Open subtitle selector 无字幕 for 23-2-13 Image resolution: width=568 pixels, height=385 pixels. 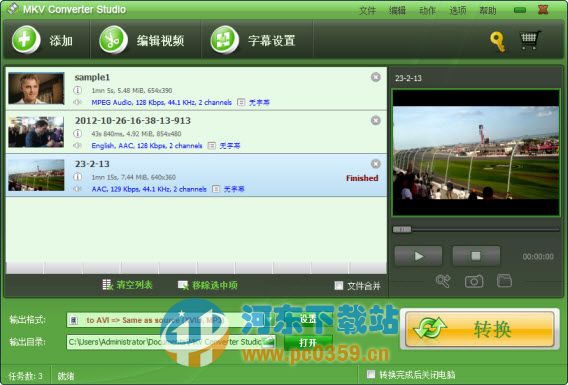click(234, 189)
